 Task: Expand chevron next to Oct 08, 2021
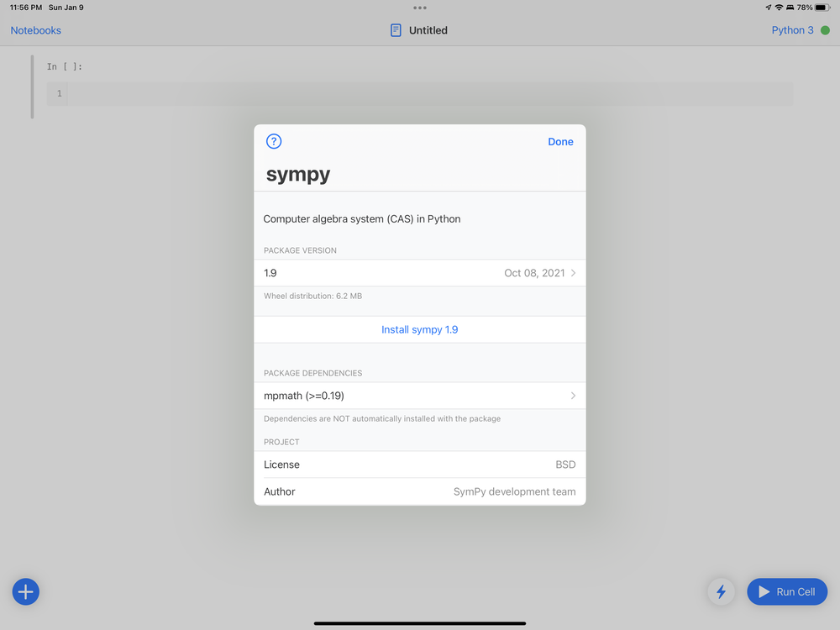coord(573,273)
